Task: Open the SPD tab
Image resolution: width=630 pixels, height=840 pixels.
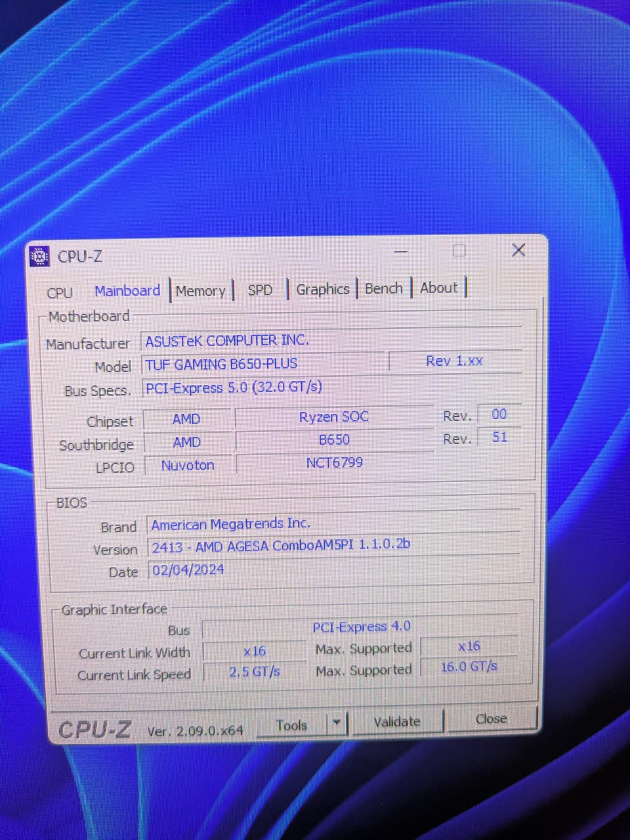Action: [261, 290]
